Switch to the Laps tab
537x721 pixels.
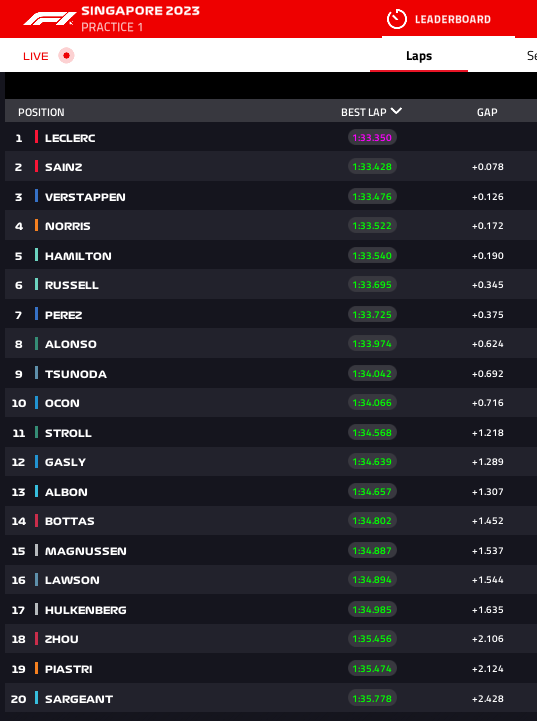(419, 56)
